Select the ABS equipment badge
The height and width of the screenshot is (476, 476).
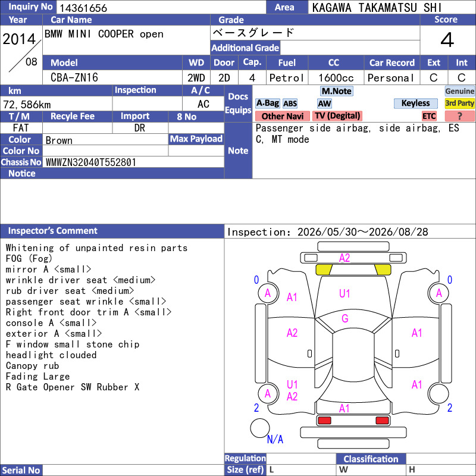pos(290,104)
